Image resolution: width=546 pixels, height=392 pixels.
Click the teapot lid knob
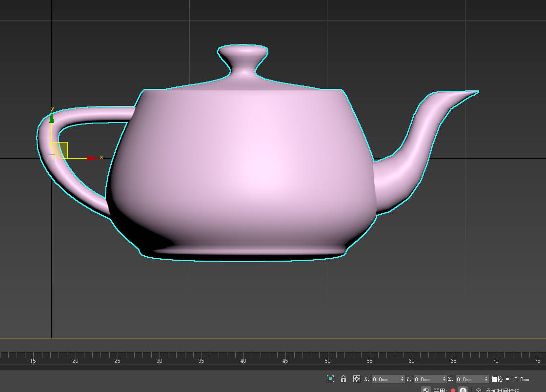pyautogui.click(x=243, y=56)
